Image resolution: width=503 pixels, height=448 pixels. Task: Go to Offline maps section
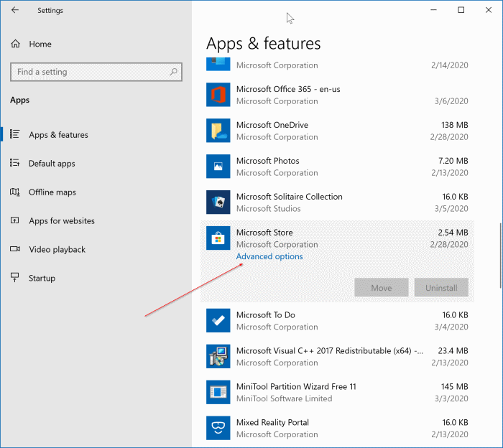[x=52, y=192]
